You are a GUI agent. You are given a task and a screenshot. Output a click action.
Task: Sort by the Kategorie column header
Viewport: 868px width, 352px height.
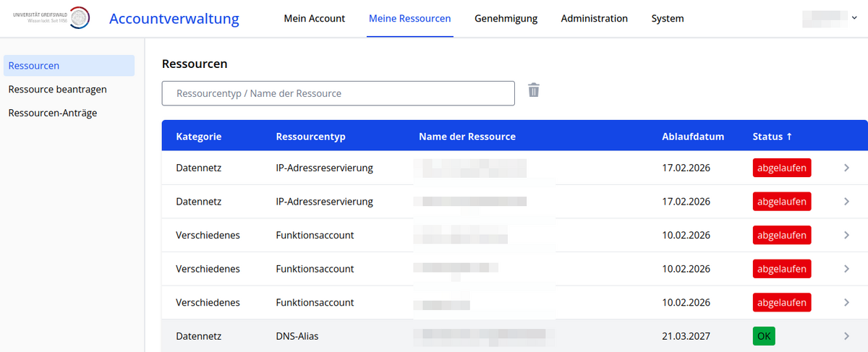click(198, 137)
